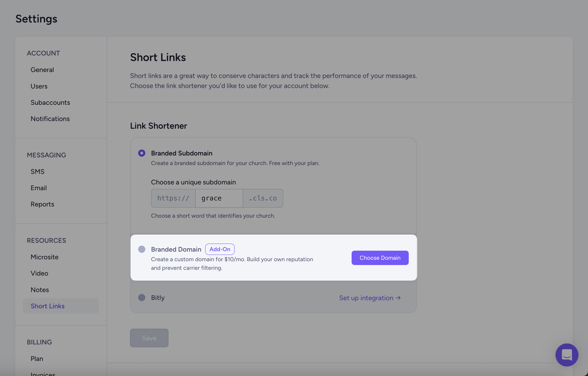Open the Notes resource page

point(40,290)
